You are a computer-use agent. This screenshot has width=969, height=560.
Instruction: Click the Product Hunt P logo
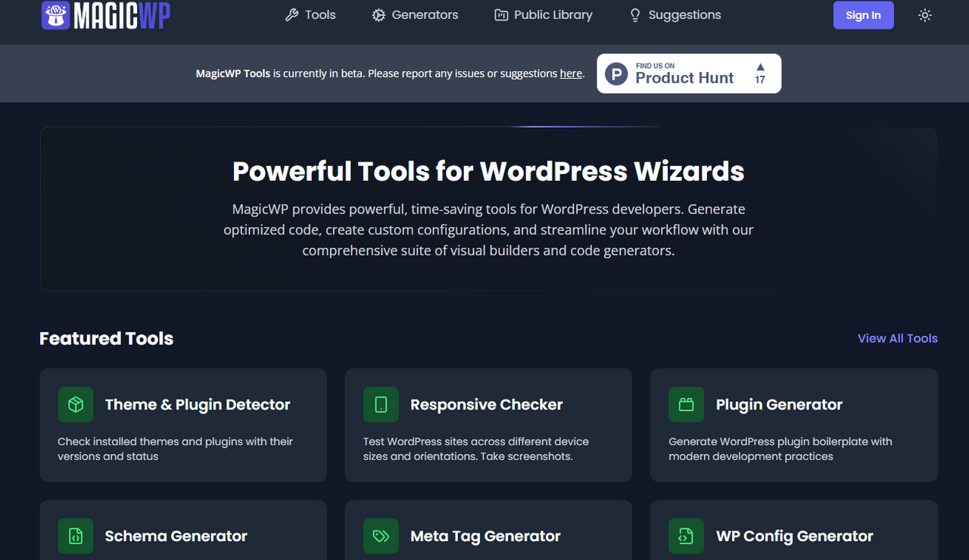(x=617, y=74)
